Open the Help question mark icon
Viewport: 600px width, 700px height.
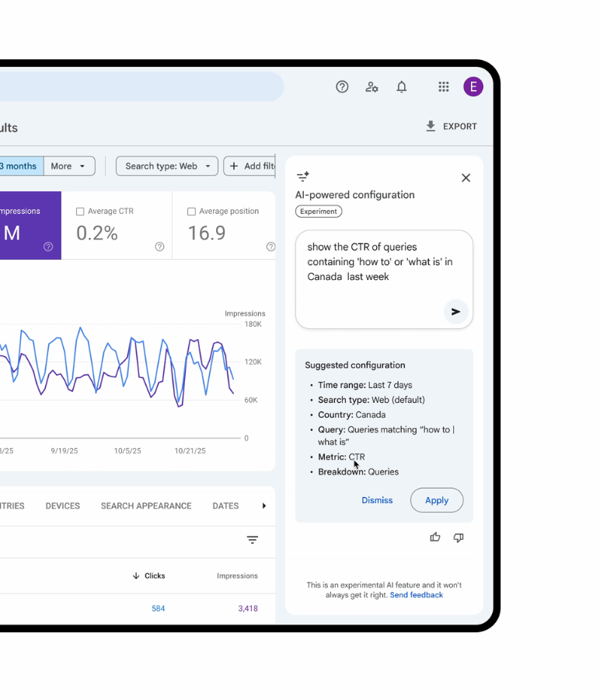pos(342,87)
